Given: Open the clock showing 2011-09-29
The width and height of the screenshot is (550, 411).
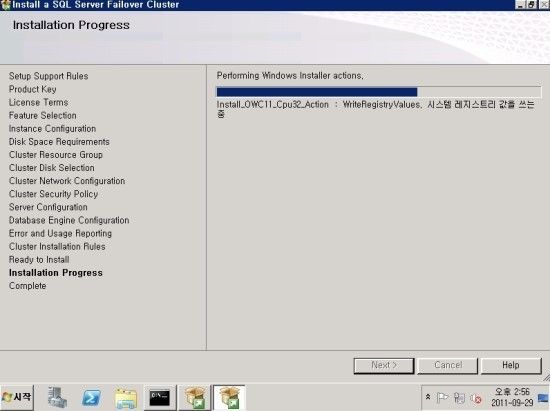Looking at the screenshot, I should click(512, 397).
